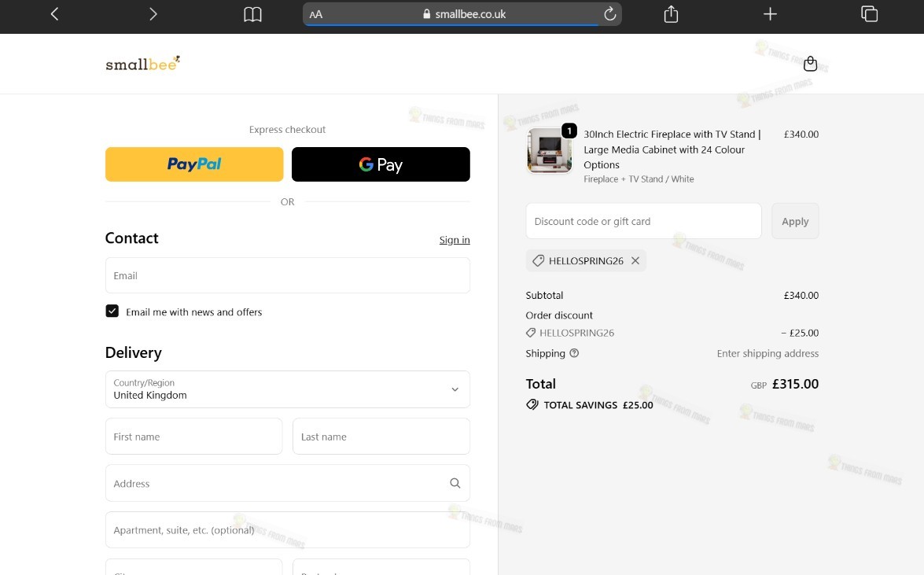The width and height of the screenshot is (924, 575).
Task: Pay with the PayPal express button
Action: [194, 164]
